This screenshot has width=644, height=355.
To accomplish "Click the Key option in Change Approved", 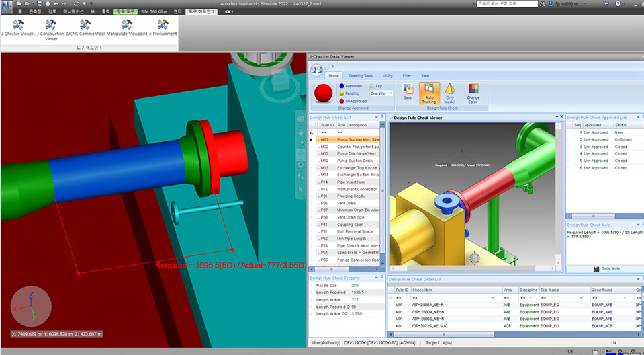I will [x=376, y=86].
